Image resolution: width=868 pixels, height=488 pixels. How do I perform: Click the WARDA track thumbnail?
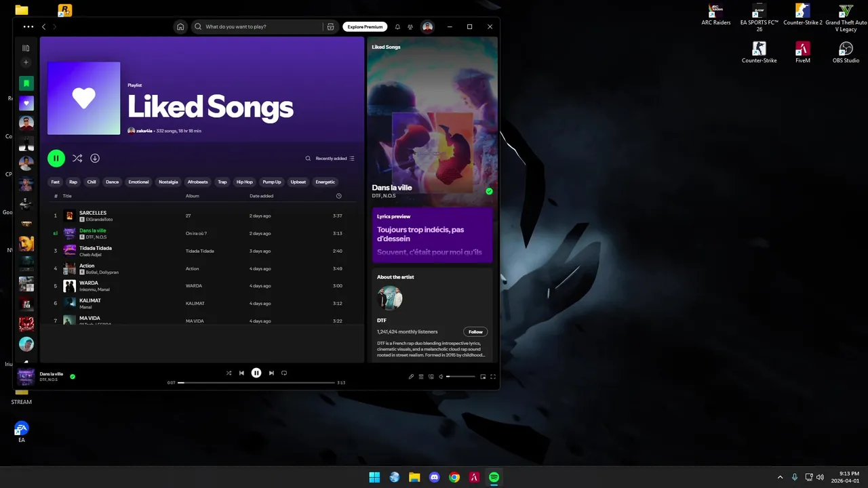[69, 286]
